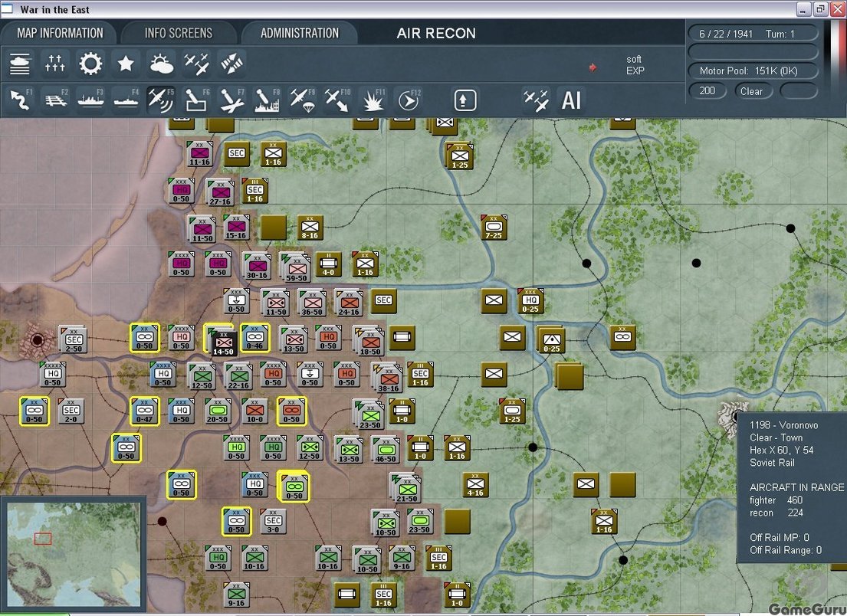The image size is (847, 616).
Task: Select the Soviet 4-16 infantry unit
Action: [474, 484]
